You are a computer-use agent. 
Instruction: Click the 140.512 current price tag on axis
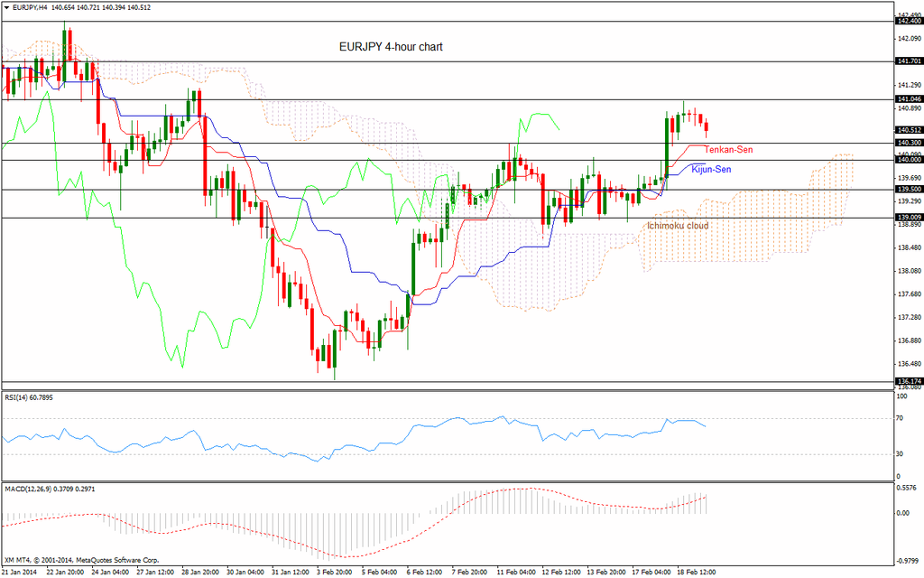(909, 130)
